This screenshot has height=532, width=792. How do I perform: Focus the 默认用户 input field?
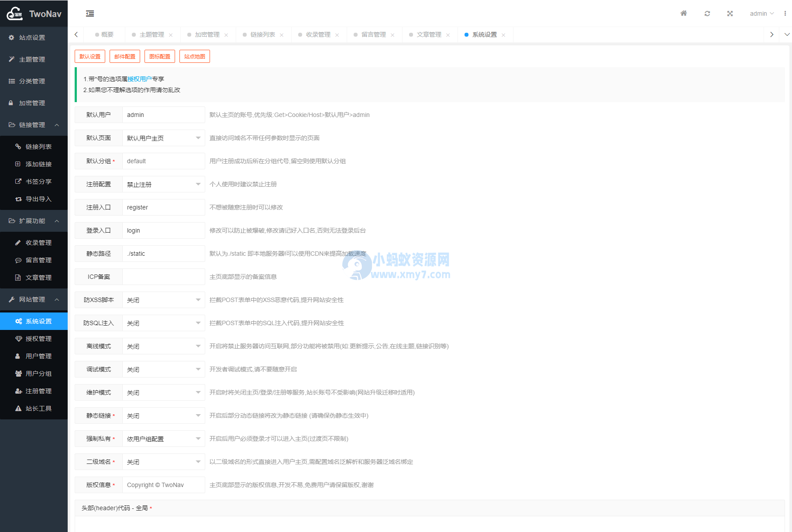(x=164, y=115)
